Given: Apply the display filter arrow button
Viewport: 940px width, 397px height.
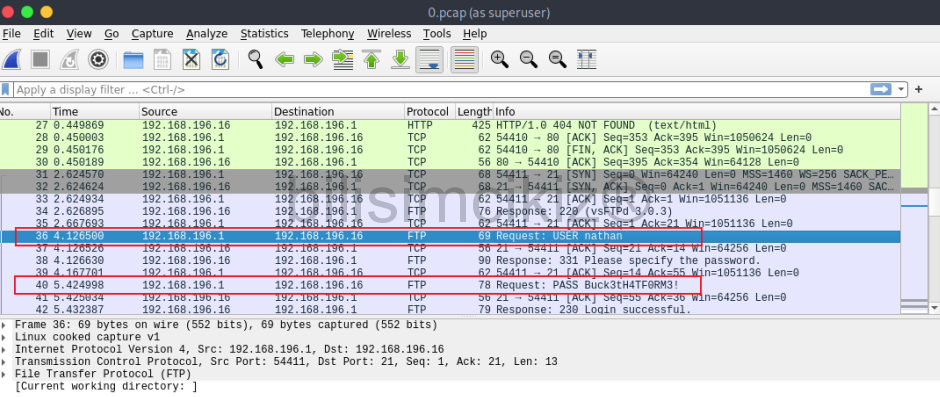Looking at the screenshot, I should [x=881, y=89].
